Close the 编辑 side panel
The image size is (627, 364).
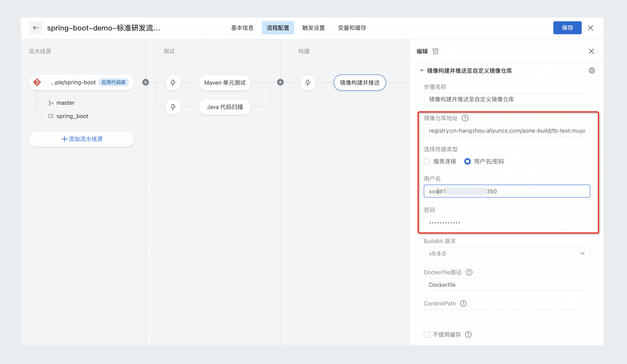click(591, 51)
